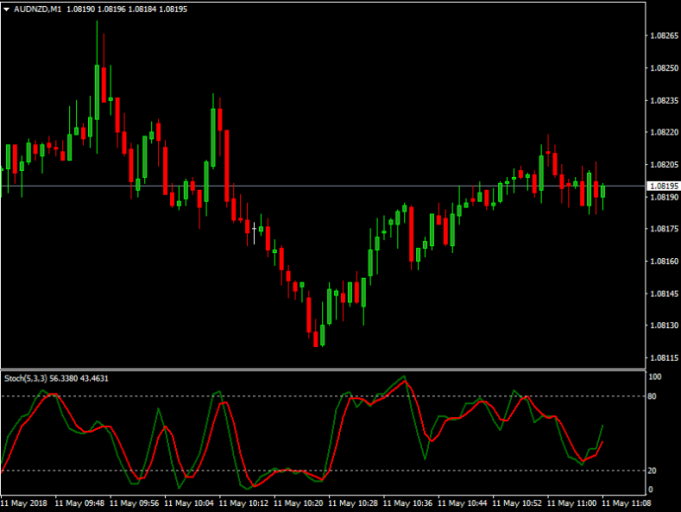Click the last green candle on the chart

click(602, 190)
